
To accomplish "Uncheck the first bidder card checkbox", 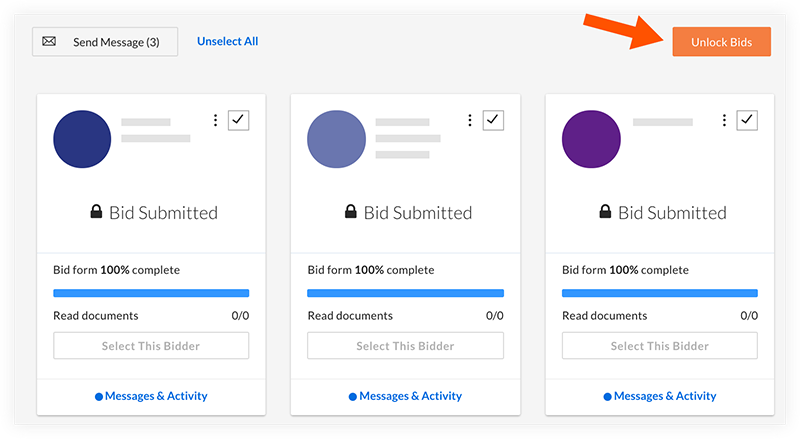I will 238,120.
